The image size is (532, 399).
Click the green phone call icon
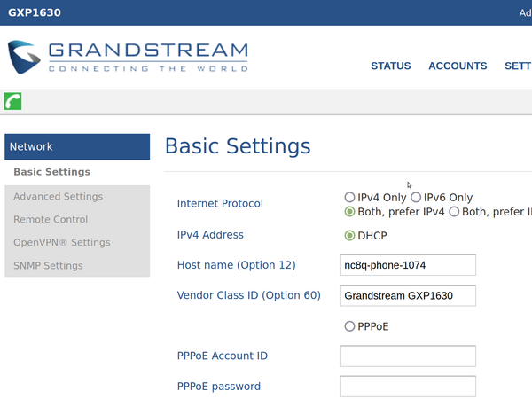pos(13,101)
